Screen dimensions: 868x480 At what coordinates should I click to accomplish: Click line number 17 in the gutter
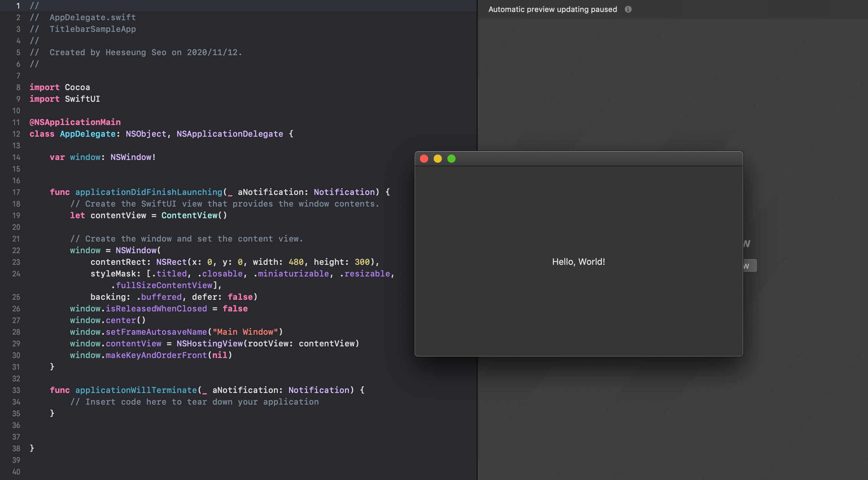(16, 192)
